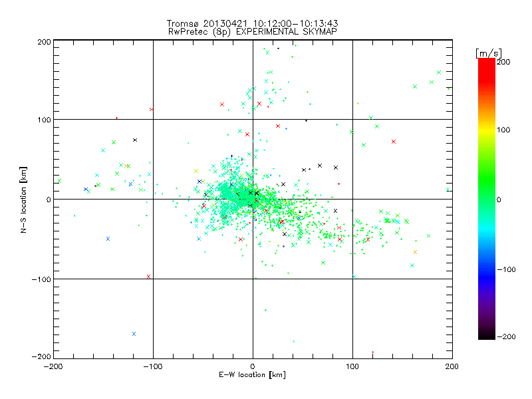Click the colorbar '-200' tick label
Viewport: 532px width, 399px height.
[x=506, y=336]
